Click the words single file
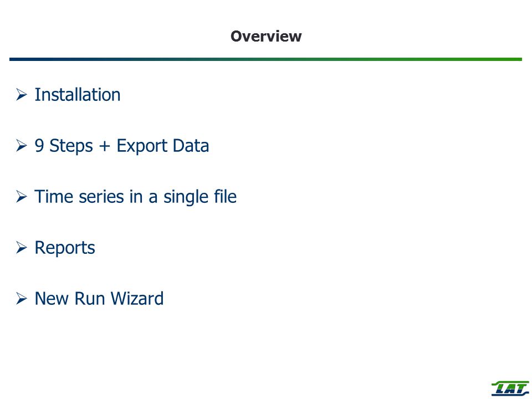This screenshot has width=532, height=399. tap(200, 197)
